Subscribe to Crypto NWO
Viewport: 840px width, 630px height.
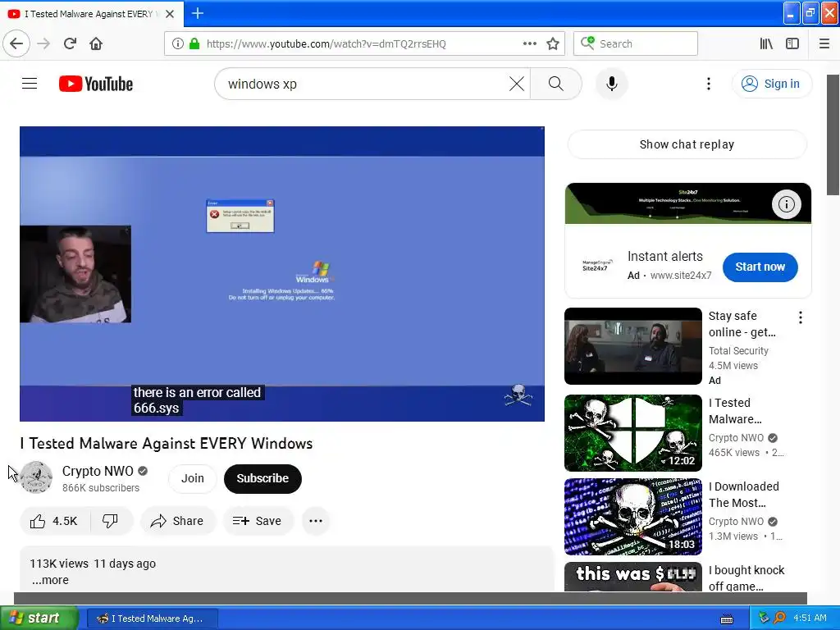point(262,478)
